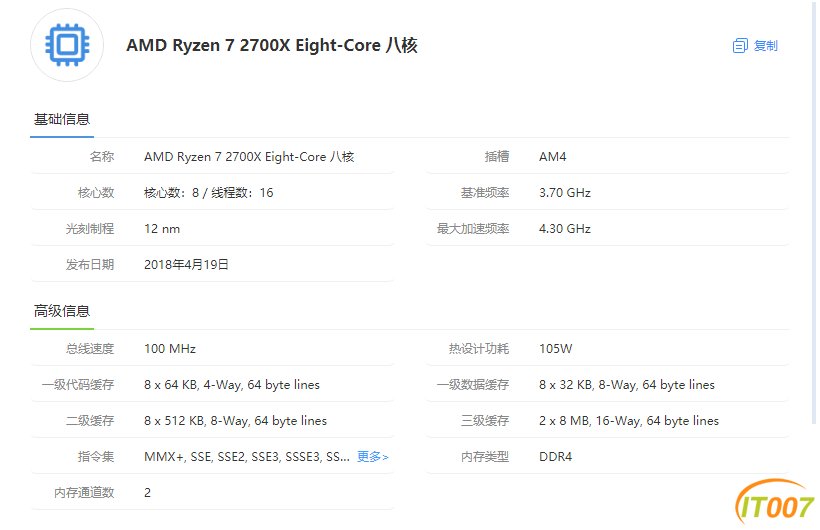Click the 插槽 field label
Image resolution: width=820 pixels, height=530 pixels.
point(497,156)
